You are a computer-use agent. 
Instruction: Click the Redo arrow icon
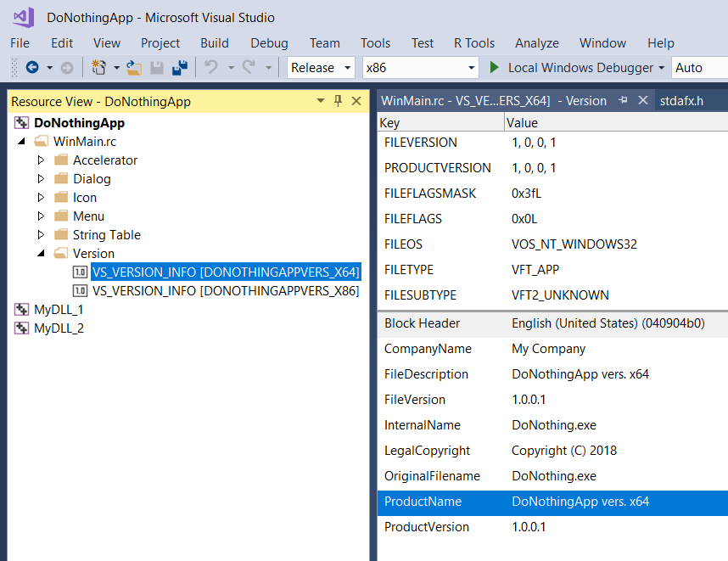click(249, 67)
